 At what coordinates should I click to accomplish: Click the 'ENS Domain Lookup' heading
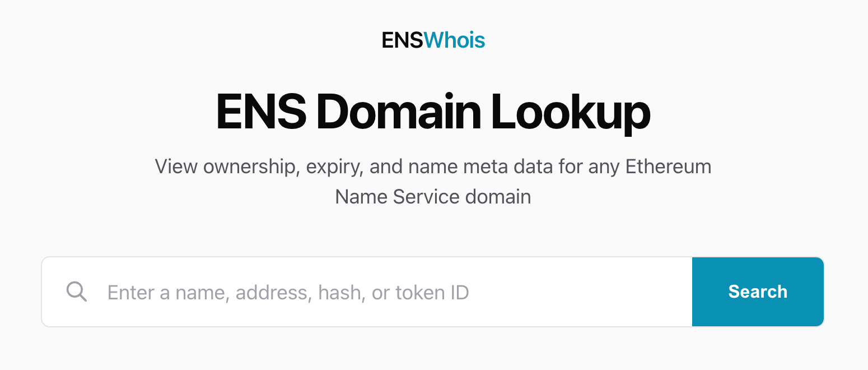click(x=433, y=112)
